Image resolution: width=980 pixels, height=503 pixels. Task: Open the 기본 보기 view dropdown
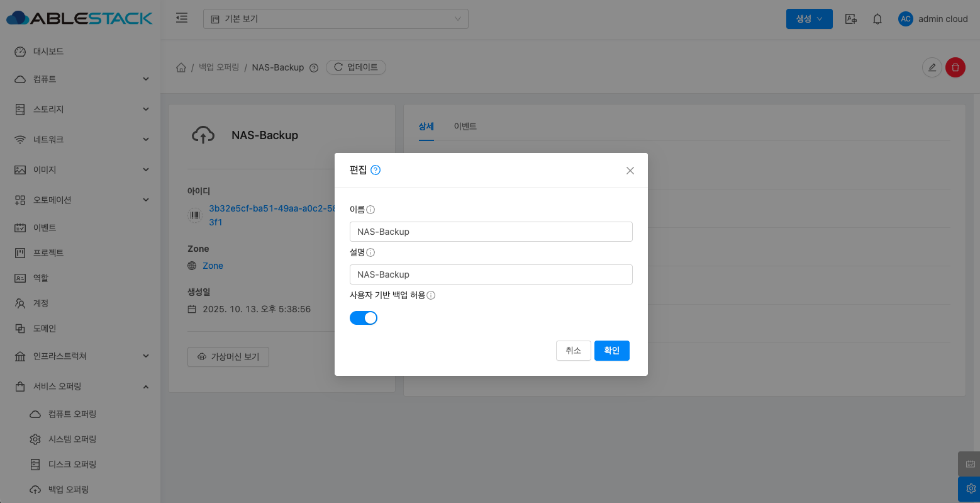coord(335,19)
